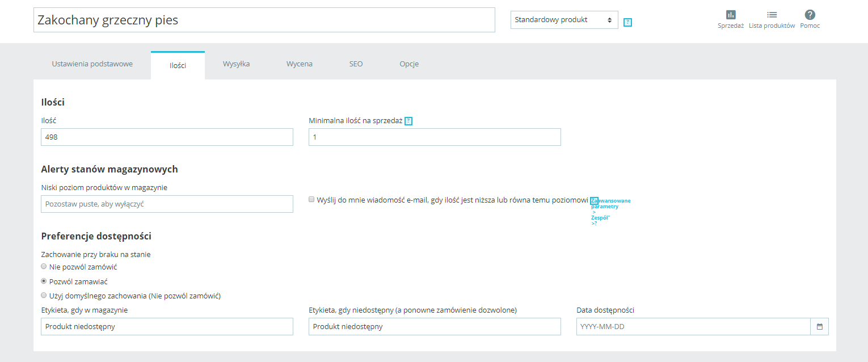Viewport: 868px width, 362px height.
Task: Select 'Nie pozwól zamówić' radio option
Action: [x=44, y=266]
